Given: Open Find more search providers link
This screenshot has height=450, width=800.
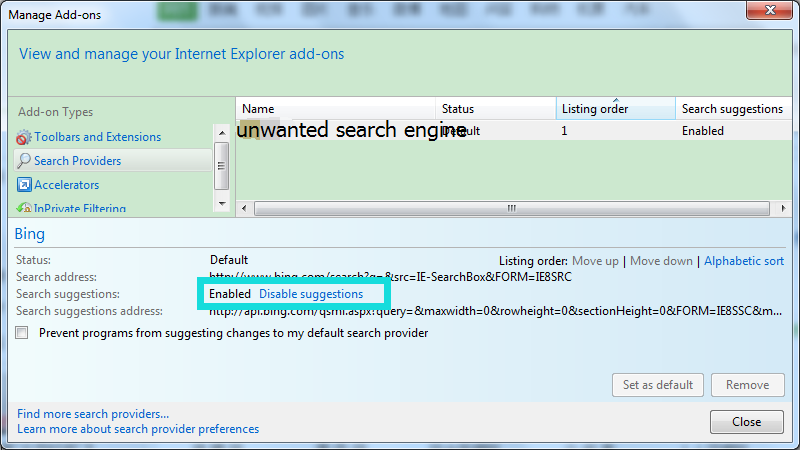Looking at the screenshot, I should coord(93,414).
